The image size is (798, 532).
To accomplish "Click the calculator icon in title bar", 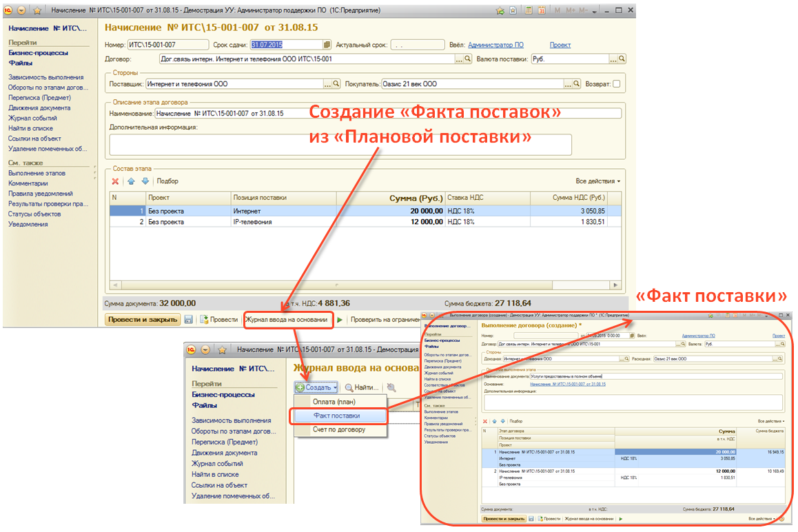I will click(529, 10).
